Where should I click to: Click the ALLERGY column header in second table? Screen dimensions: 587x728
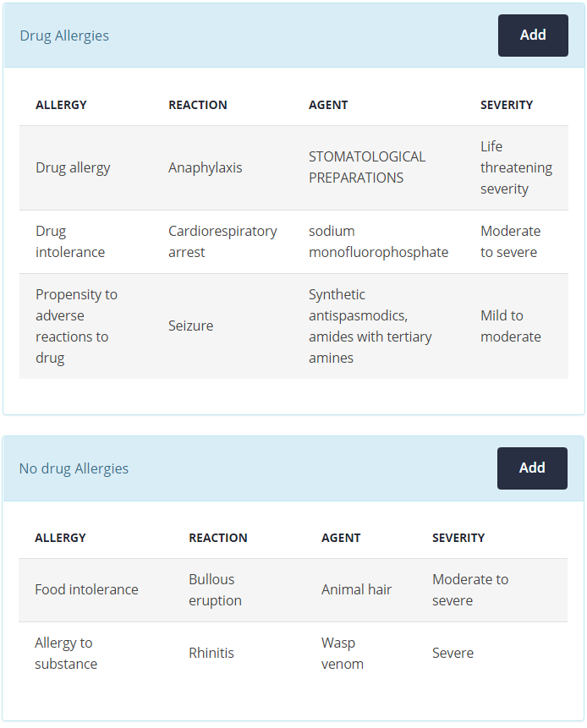point(59,538)
